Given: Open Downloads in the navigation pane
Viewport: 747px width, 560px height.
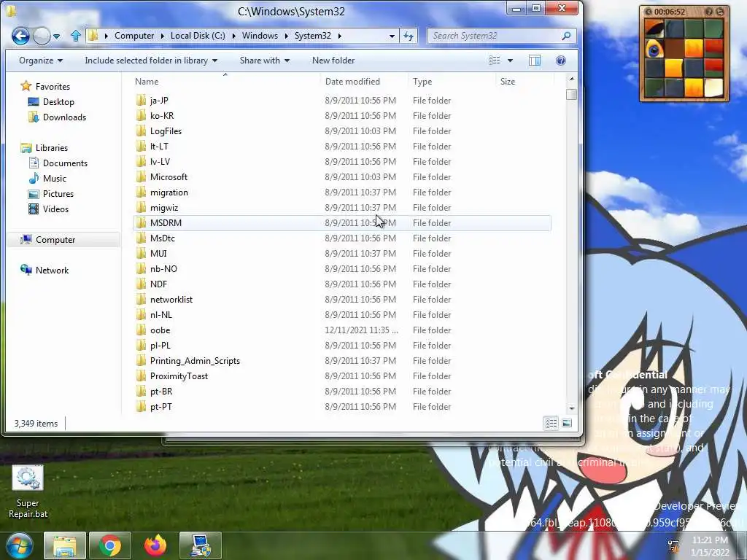Looking at the screenshot, I should click(64, 117).
